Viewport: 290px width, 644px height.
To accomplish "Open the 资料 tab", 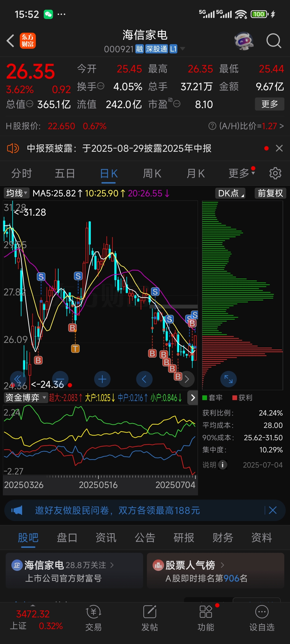I will 261,538.
